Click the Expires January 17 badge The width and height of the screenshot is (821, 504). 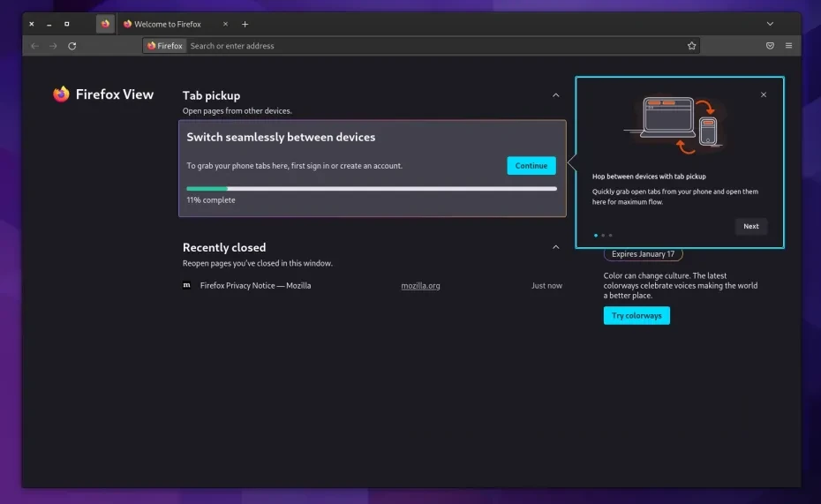[643, 254]
